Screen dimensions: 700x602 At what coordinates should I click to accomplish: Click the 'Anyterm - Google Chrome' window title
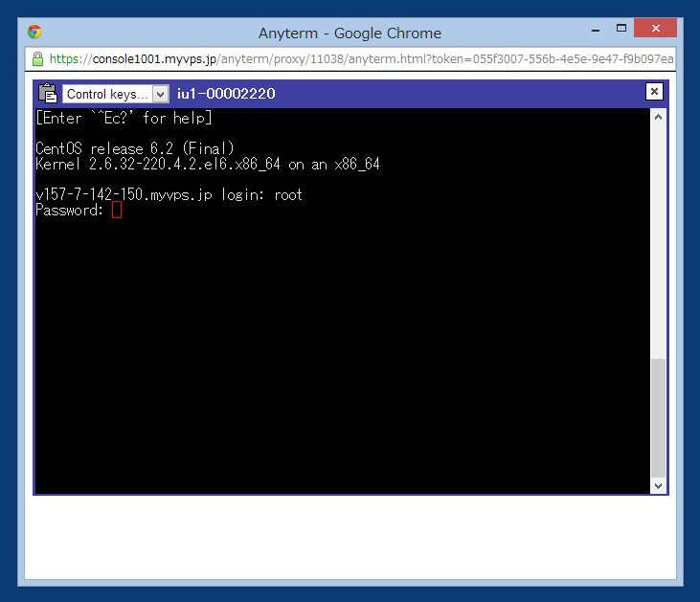(x=350, y=33)
